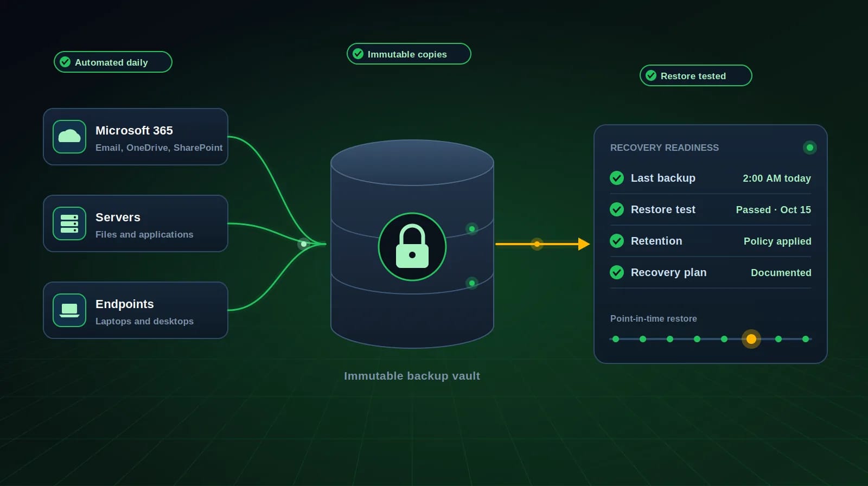
Task: Click the "Policy applied" value
Action: pos(777,241)
